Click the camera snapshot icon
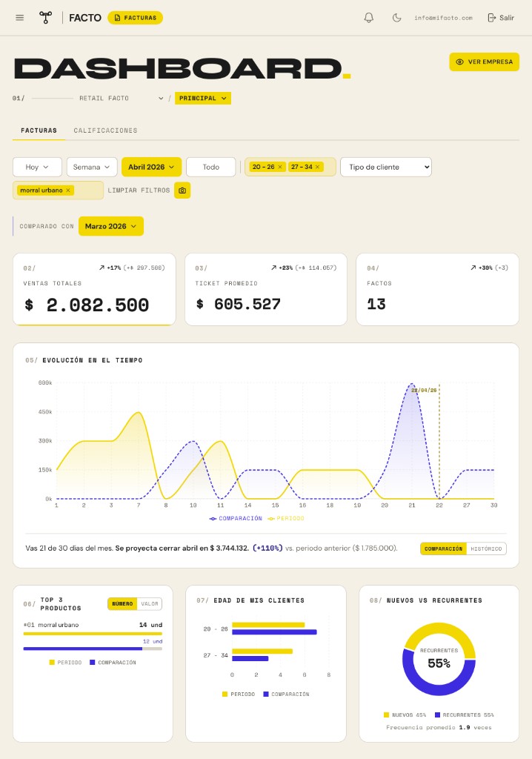The width and height of the screenshot is (532, 759). 182,190
